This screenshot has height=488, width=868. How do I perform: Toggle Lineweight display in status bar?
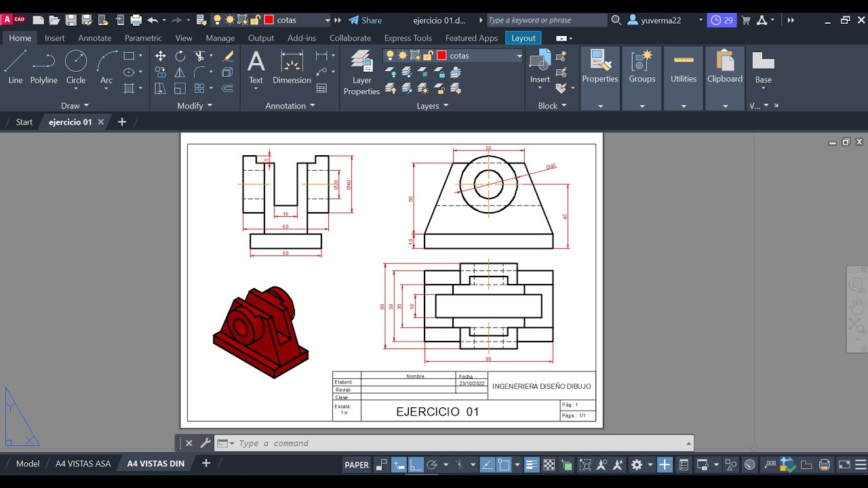(532, 465)
